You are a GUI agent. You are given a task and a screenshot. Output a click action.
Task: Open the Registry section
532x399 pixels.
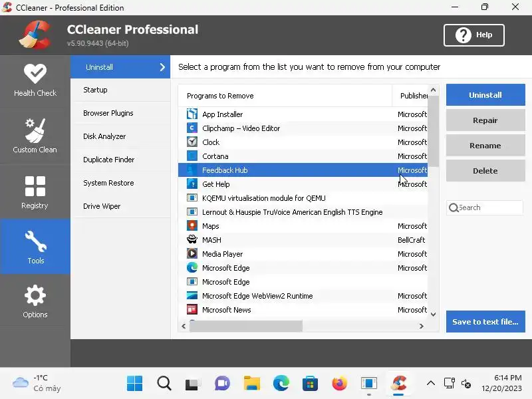click(35, 192)
